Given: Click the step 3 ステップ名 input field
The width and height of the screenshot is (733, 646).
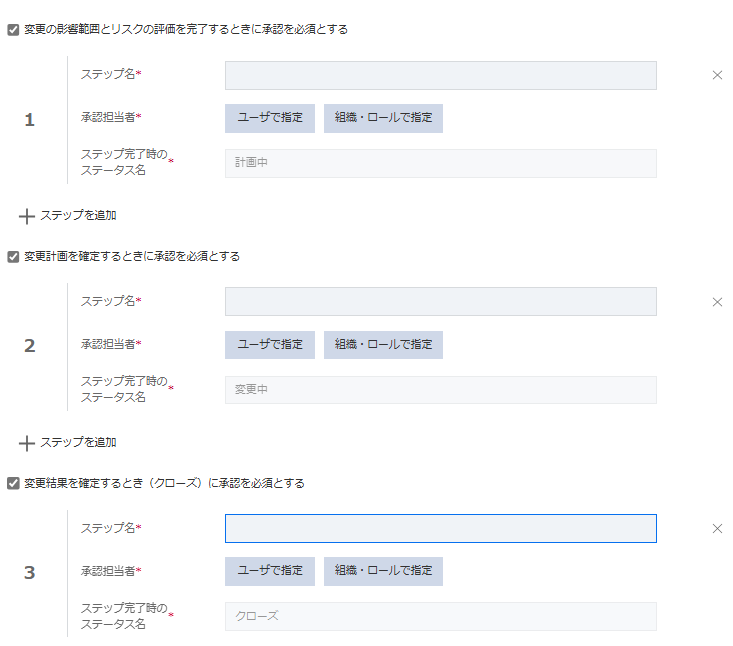Looking at the screenshot, I should [x=440, y=528].
